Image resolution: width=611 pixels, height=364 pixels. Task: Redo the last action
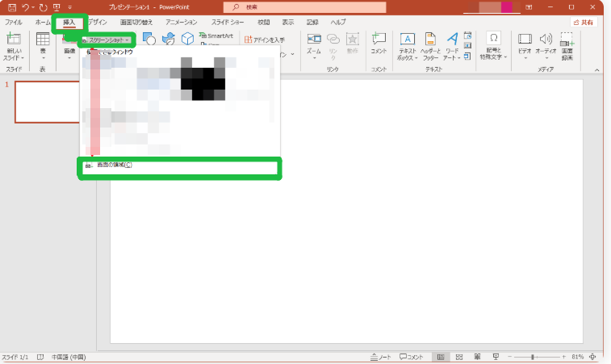[44, 7]
